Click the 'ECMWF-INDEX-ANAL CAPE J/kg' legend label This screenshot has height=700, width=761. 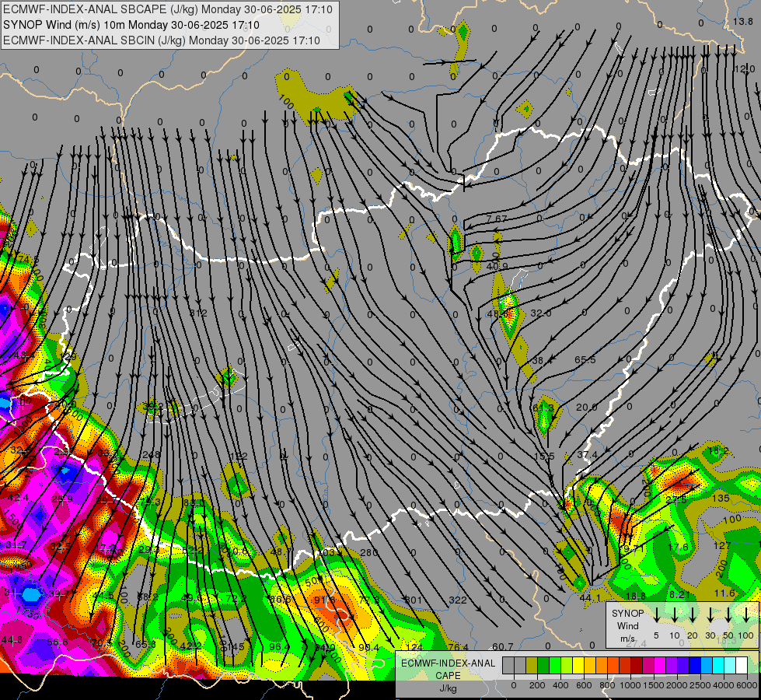(448, 676)
